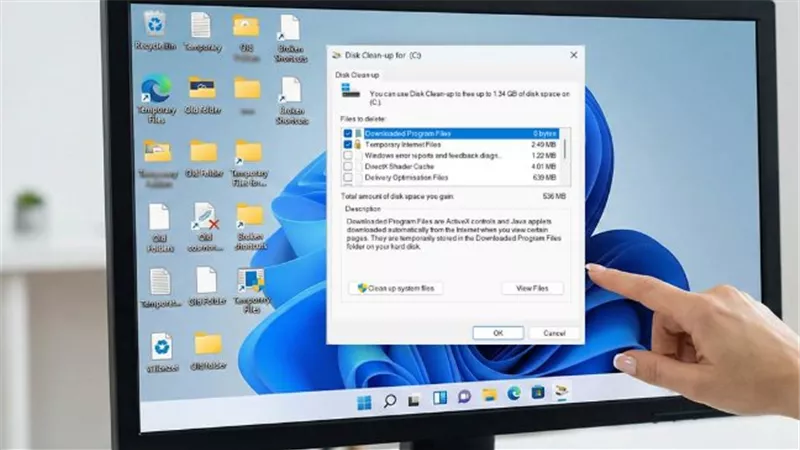
Task: Open Microsoft Store from the taskbar
Action: [538, 392]
